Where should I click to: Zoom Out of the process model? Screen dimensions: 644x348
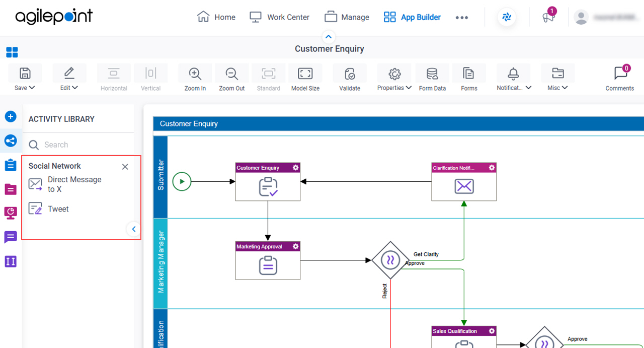pyautogui.click(x=232, y=74)
